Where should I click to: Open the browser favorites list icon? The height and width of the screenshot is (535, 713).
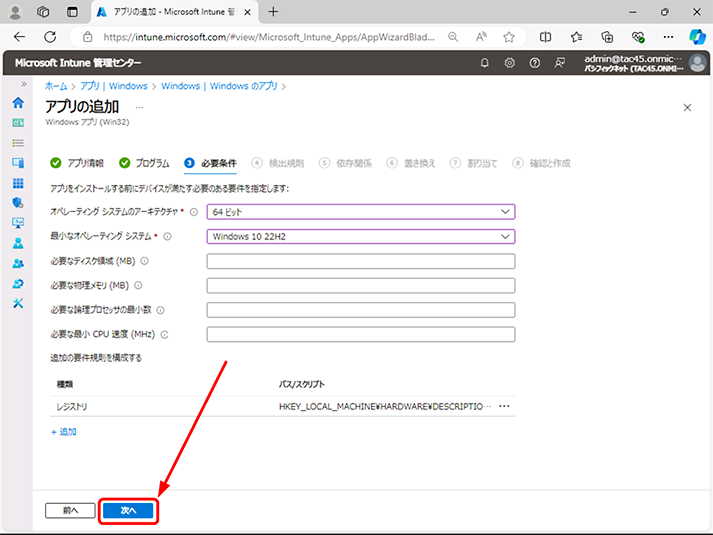(x=577, y=37)
